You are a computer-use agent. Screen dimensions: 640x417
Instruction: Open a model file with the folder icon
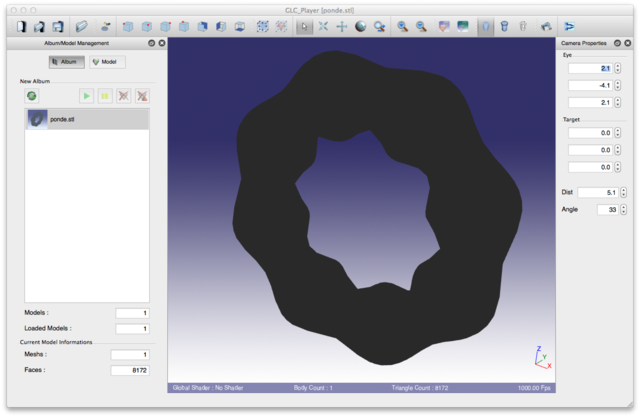(82, 27)
